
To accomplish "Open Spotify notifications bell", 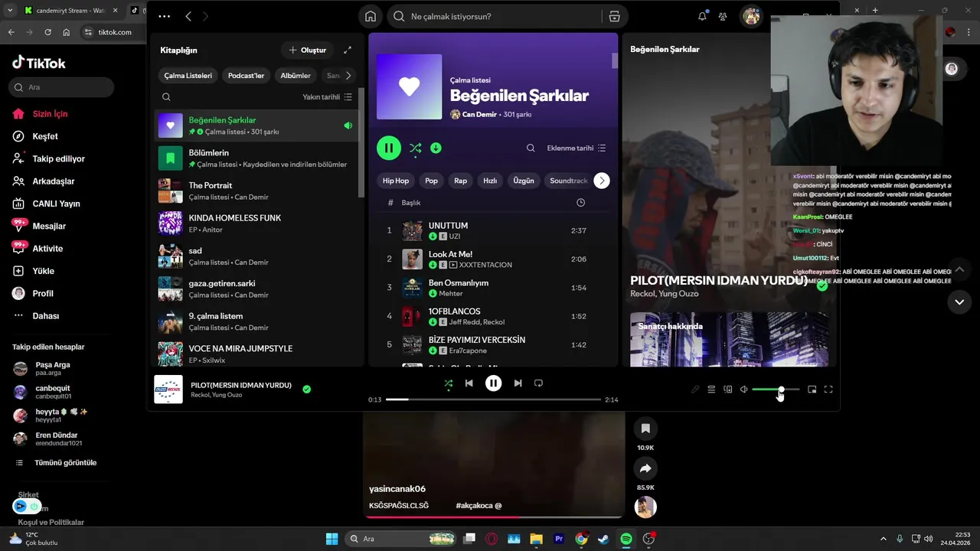I will [702, 16].
